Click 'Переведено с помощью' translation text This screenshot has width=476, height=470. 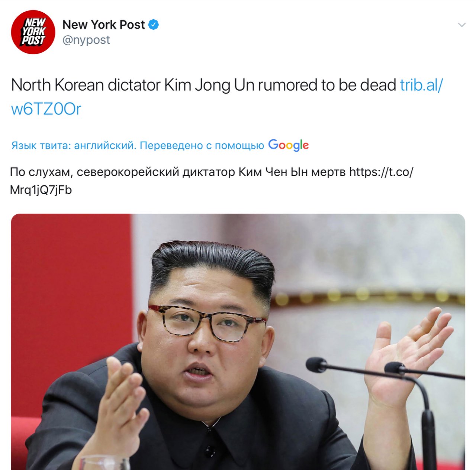pyautogui.click(x=202, y=145)
